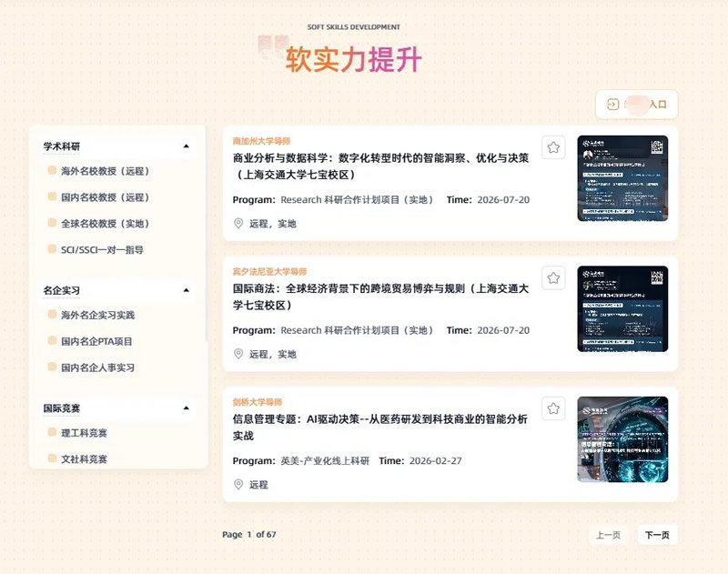
Task: Open the poster thumbnail on the 商业分析与数据科学 card
Action: click(623, 179)
